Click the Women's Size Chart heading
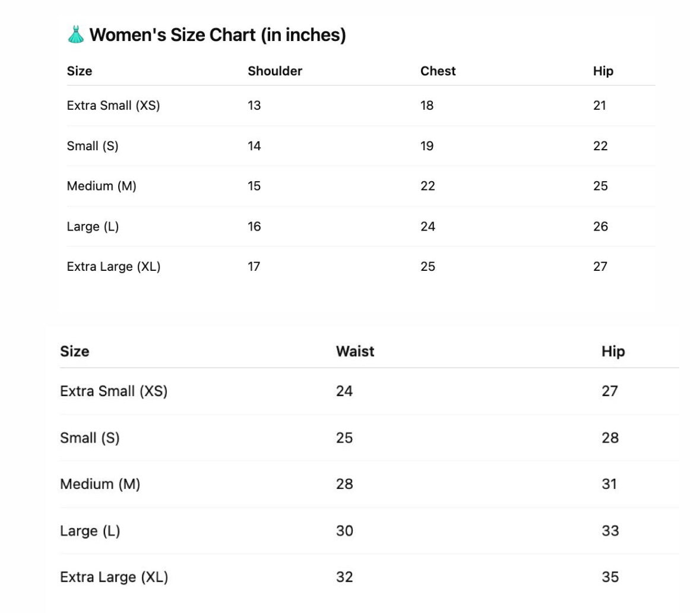This screenshot has width=700, height=613. pos(217,35)
